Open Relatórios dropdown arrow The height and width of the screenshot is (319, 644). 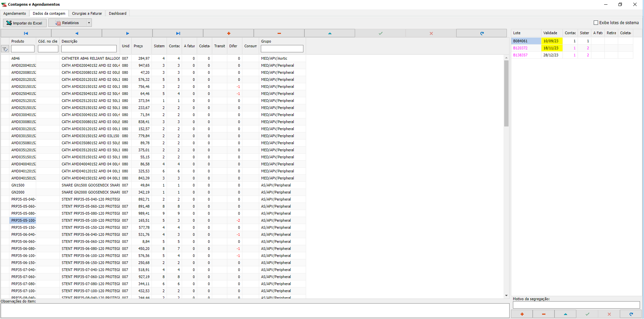coord(89,23)
